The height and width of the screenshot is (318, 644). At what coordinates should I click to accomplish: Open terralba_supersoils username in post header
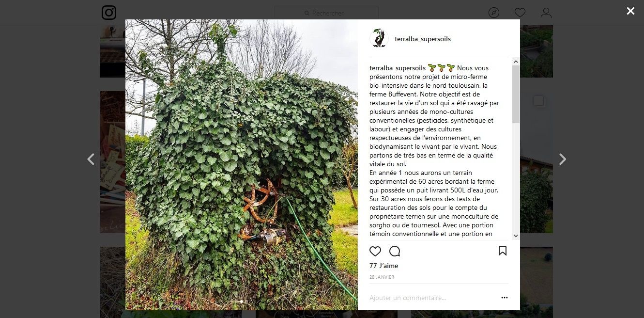423,39
